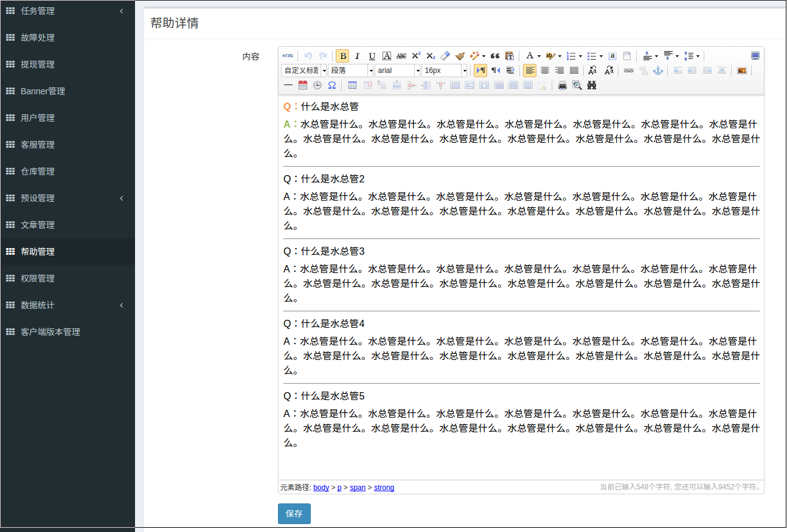
Task: Click into the text 什么是水总管3
Action: (333, 251)
